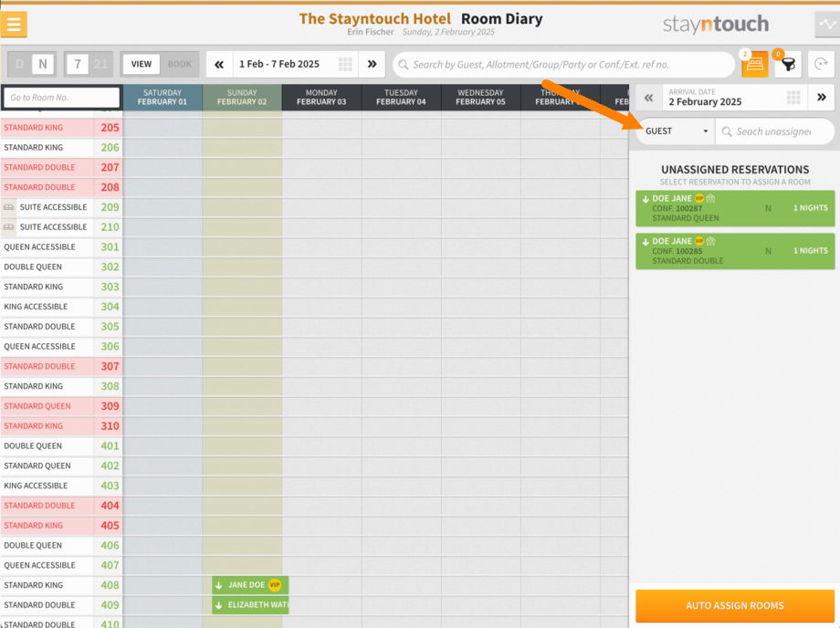Open the Arrival Date 2 February 2025 picker
The image size is (840, 628).
pyautogui.click(x=735, y=98)
